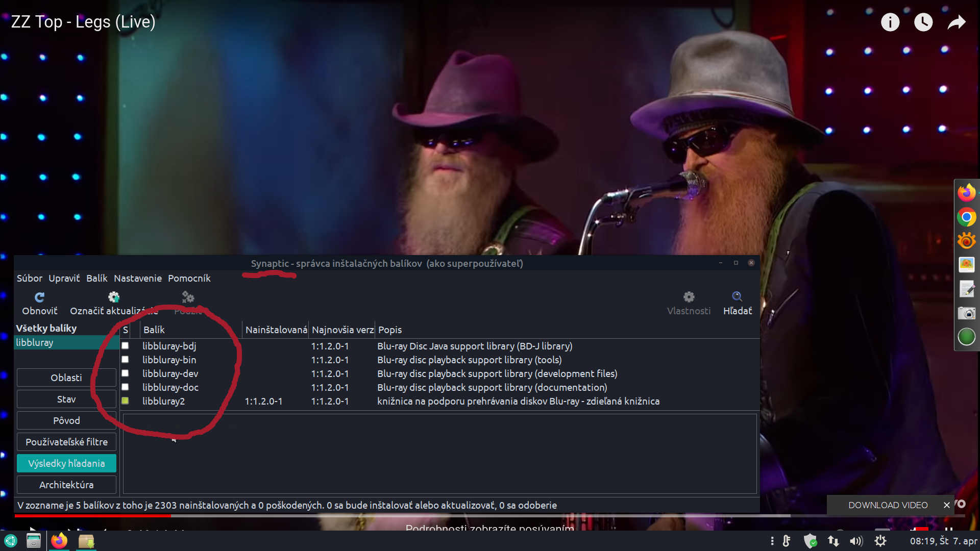Open the Nastavenie menu
Viewport: 980px width, 551px height.
click(x=137, y=278)
